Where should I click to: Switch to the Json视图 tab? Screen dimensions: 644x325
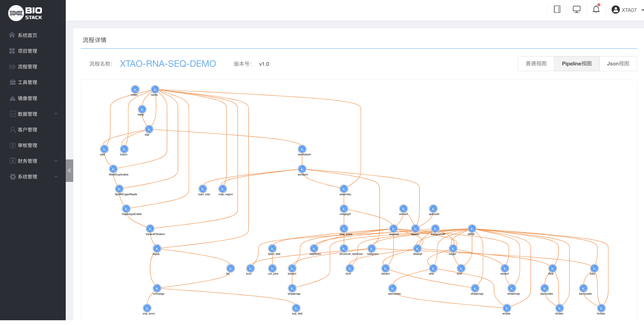[618, 64]
